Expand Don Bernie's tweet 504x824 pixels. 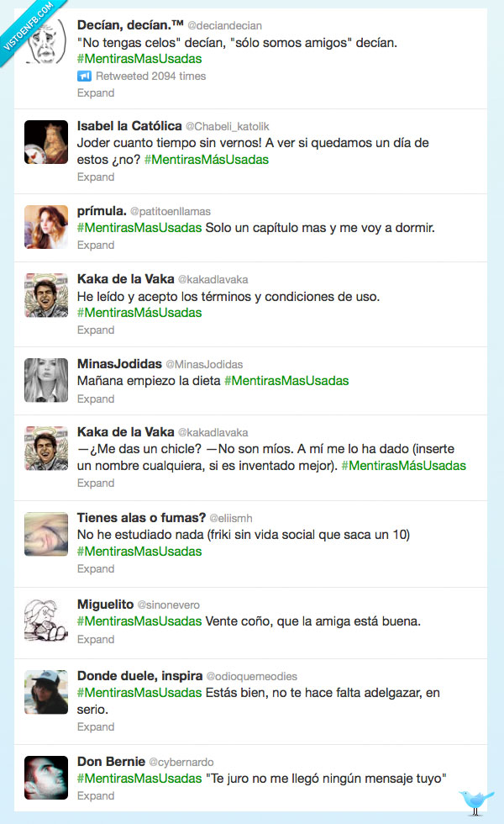coord(96,795)
